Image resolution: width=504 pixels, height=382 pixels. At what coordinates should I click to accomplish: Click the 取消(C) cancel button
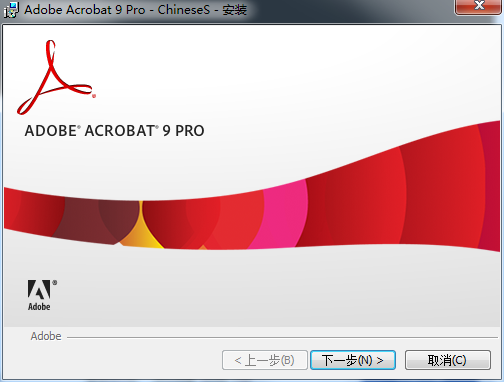[448, 360]
